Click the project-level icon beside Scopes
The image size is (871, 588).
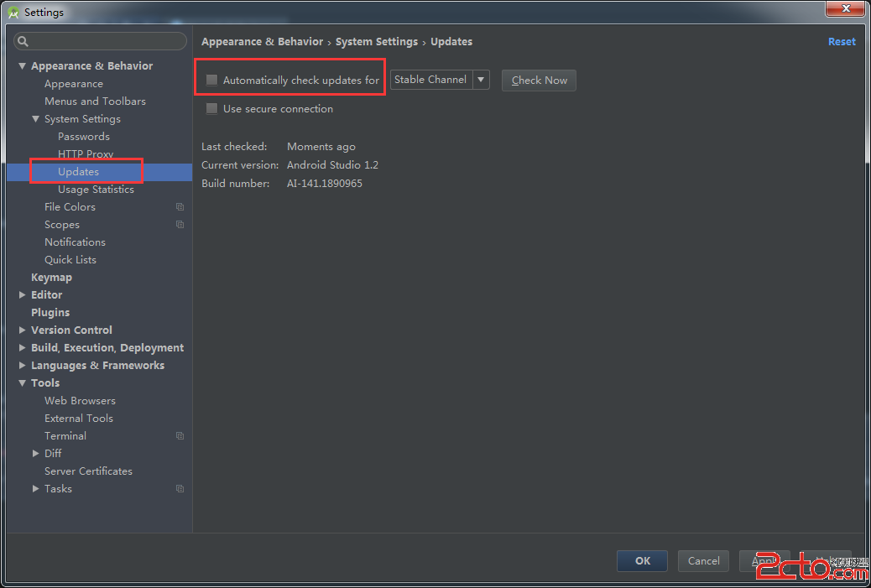[180, 224]
